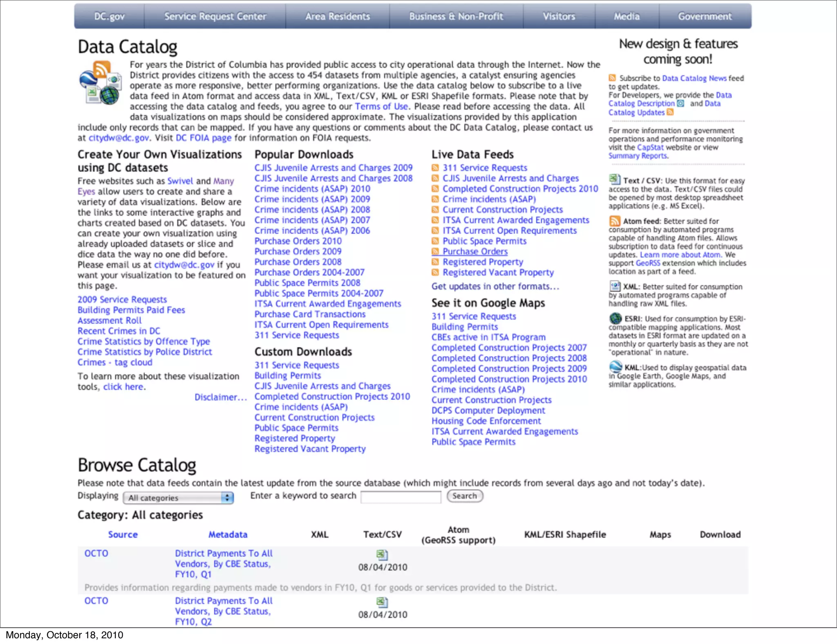Screen dimensions: 837x644
Task: Open Service Request Center nav tab
Action: [x=215, y=16]
